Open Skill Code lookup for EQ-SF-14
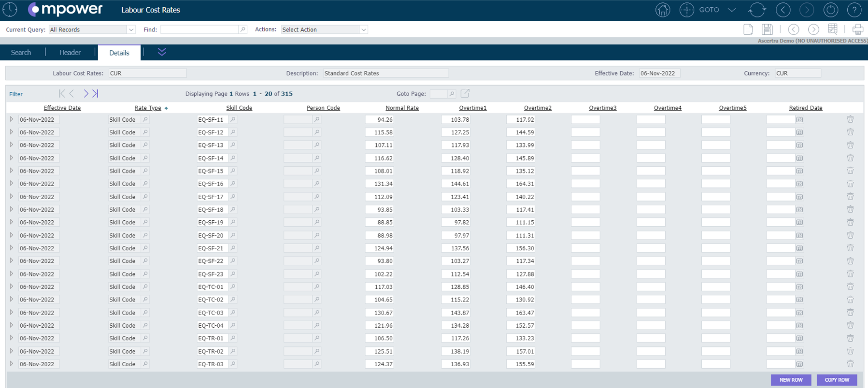The height and width of the screenshot is (388, 868). pyautogui.click(x=233, y=158)
